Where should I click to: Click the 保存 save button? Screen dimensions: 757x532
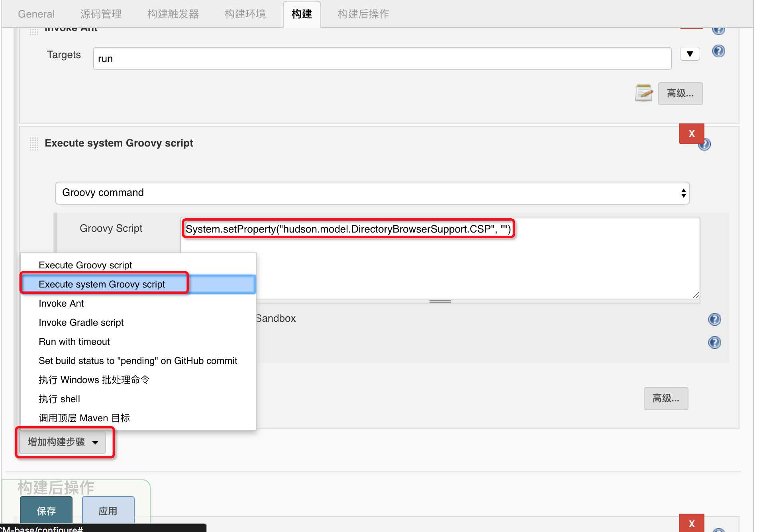coord(46,511)
